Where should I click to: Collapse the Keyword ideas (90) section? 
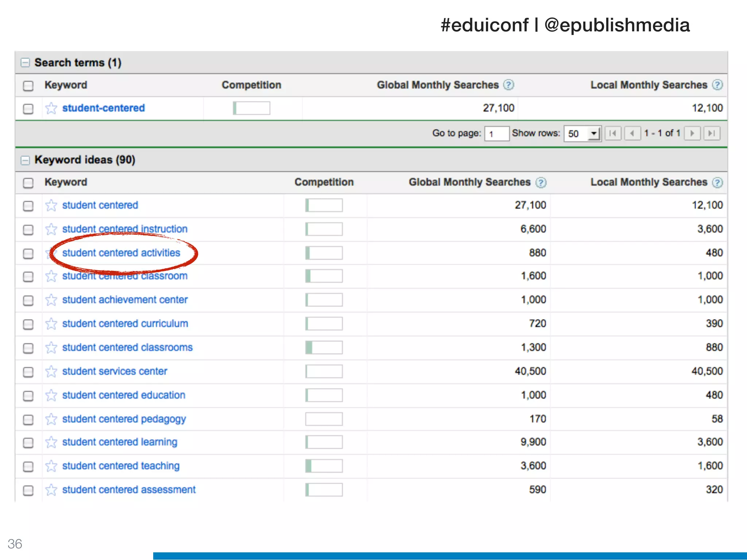tap(25, 160)
